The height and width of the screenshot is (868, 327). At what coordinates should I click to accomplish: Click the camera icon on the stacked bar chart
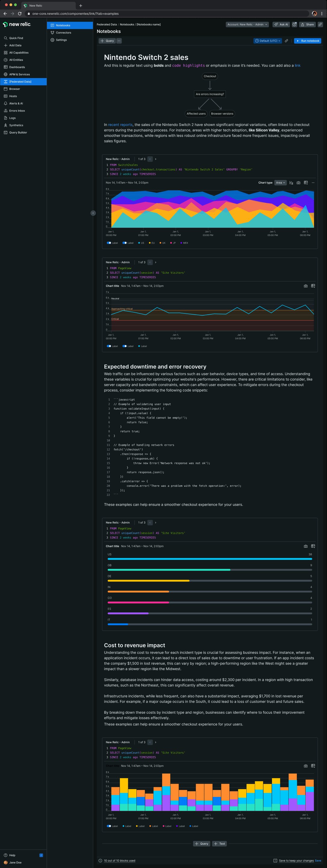[305, 766]
